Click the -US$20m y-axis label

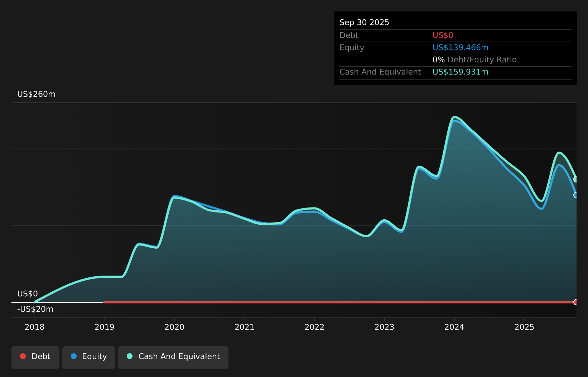(x=35, y=309)
